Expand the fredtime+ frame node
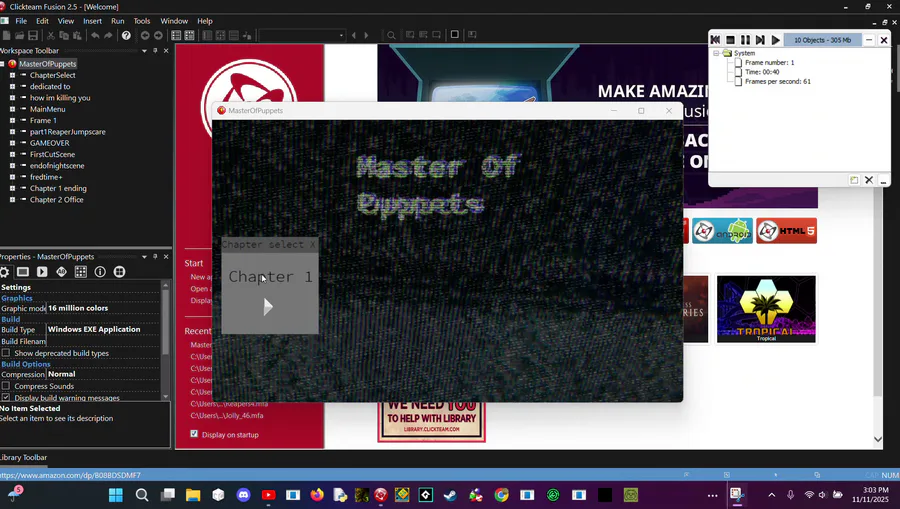 (12, 177)
